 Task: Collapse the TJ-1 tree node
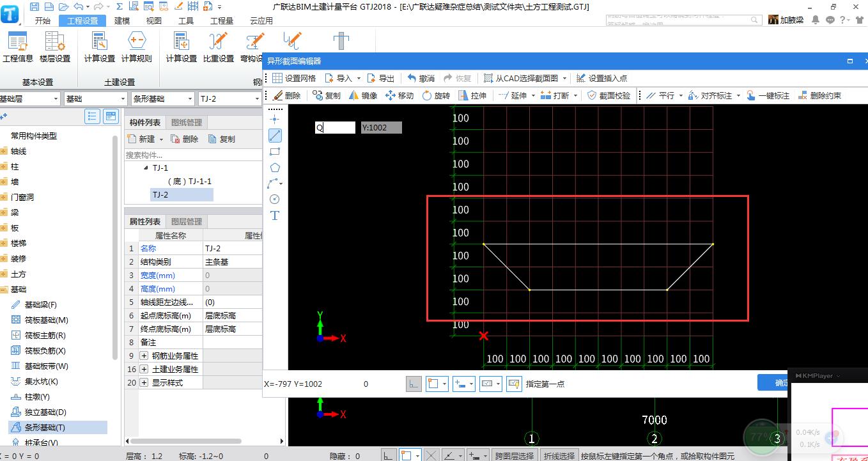(146, 168)
